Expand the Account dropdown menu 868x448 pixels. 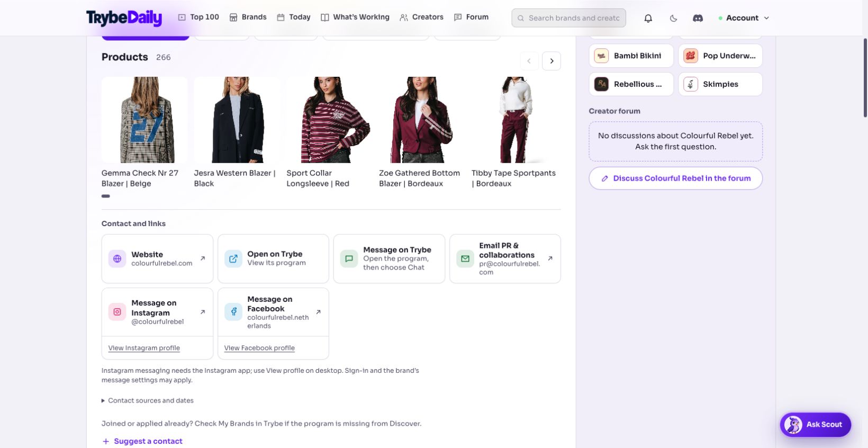pyautogui.click(x=744, y=18)
